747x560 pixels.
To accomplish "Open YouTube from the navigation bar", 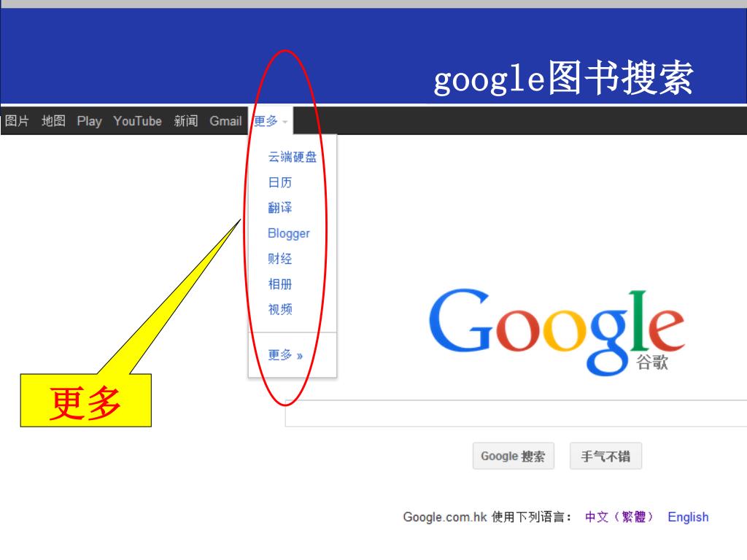I will (x=138, y=121).
